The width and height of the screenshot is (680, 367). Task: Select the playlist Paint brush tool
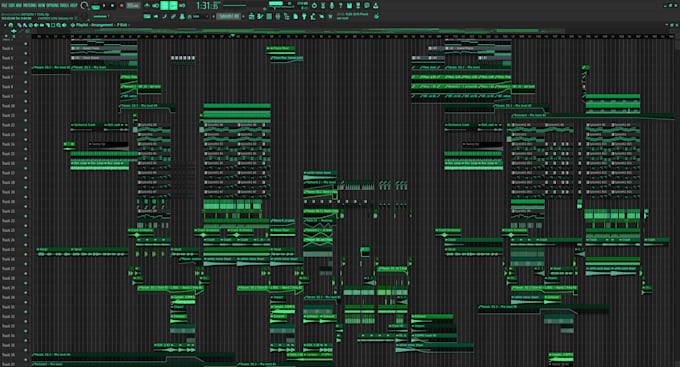point(25,25)
